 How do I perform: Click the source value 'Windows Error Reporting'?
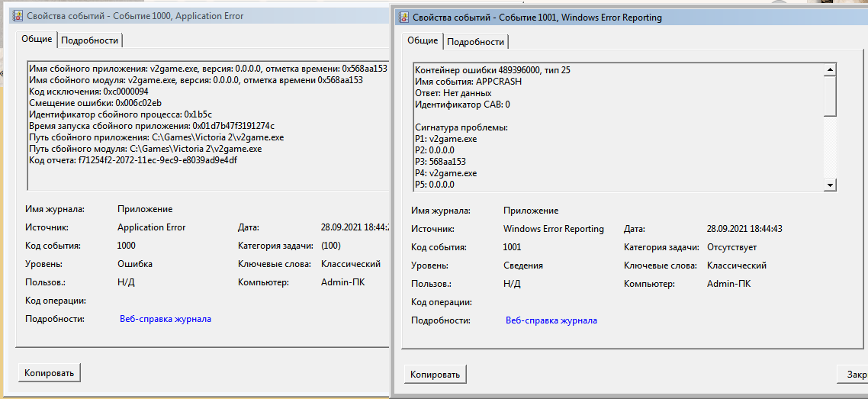554,229
